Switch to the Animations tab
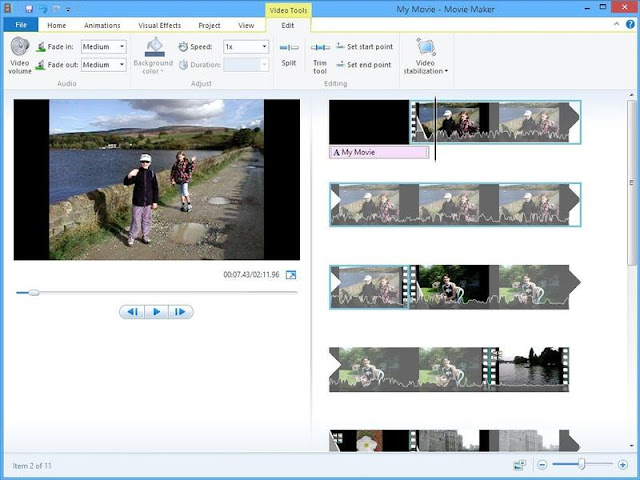 (102, 25)
